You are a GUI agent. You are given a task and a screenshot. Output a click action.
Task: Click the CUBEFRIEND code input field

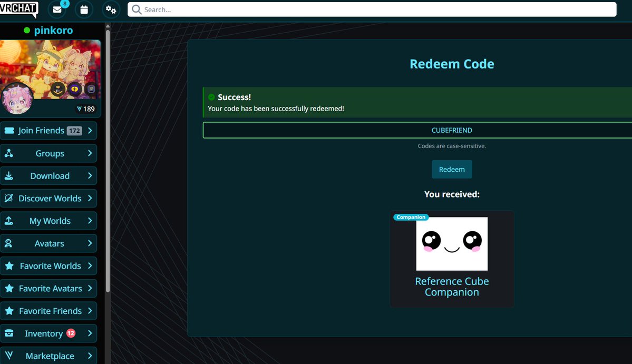pyautogui.click(x=417, y=130)
